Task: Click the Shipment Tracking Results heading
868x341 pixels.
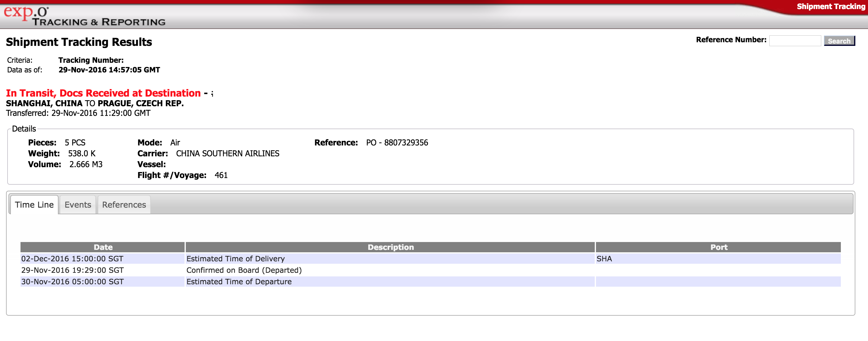Action: (79, 42)
